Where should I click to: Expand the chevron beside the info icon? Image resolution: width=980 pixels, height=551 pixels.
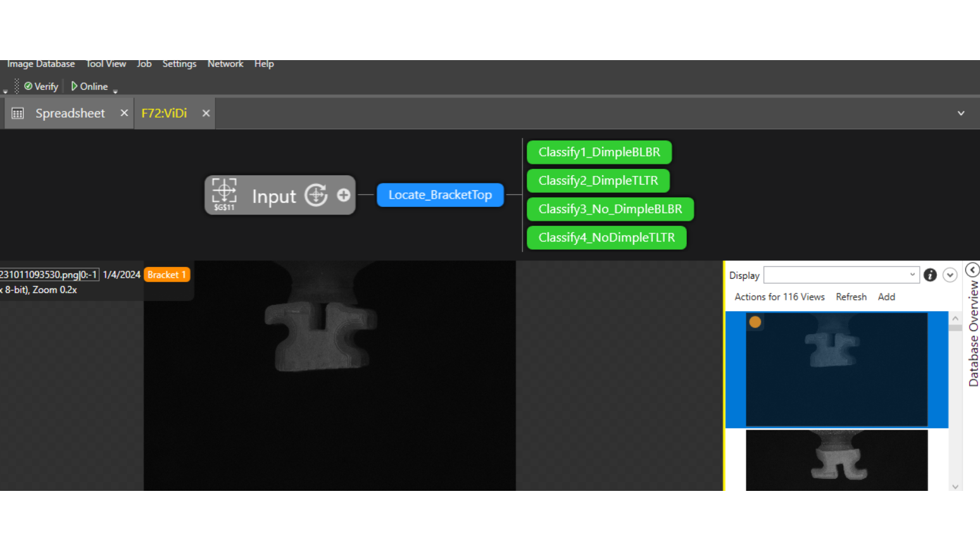[950, 275]
